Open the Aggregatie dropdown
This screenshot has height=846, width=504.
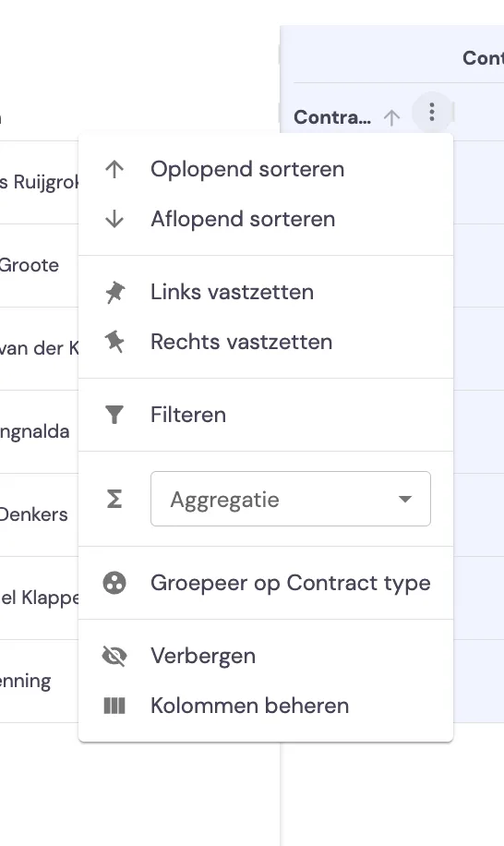291,499
